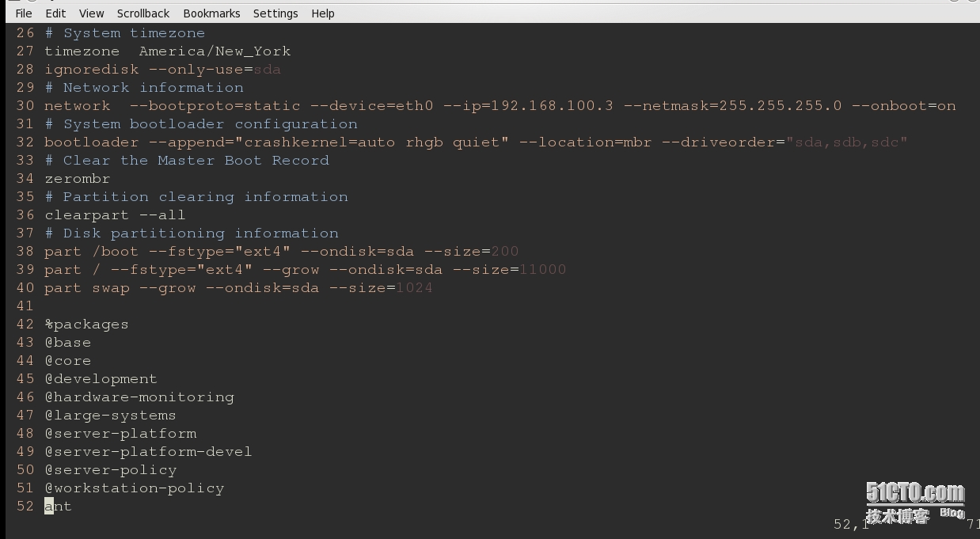
Task: Click the America/New_York timezone value
Action: click(215, 51)
